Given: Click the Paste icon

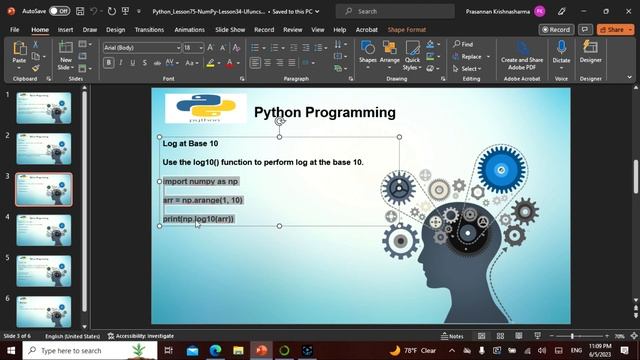Looking at the screenshot, I should (19, 49).
